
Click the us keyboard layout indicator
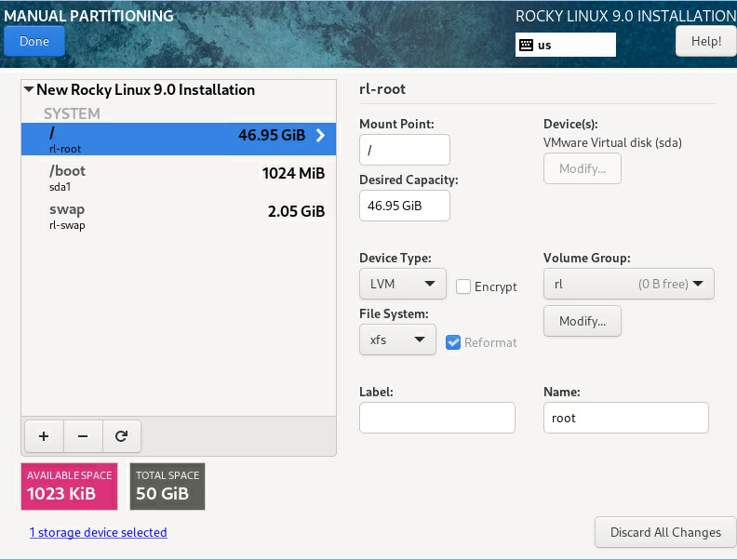pos(566,45)
